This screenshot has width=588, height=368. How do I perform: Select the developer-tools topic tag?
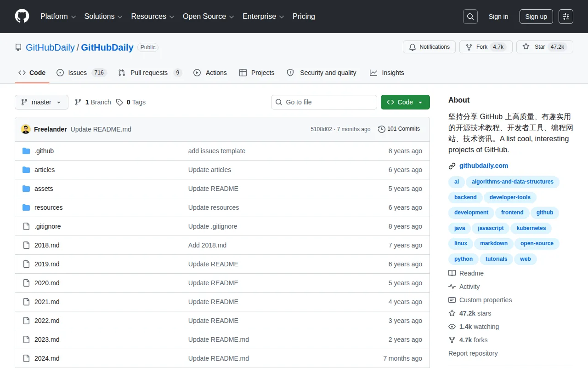click(510, 197)
